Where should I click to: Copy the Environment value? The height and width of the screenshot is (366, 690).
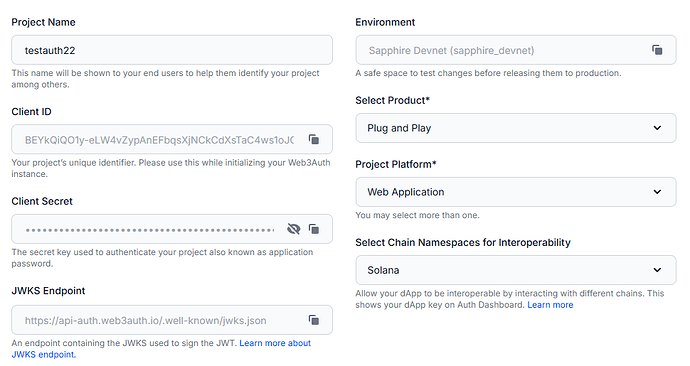tap(657, 50)
